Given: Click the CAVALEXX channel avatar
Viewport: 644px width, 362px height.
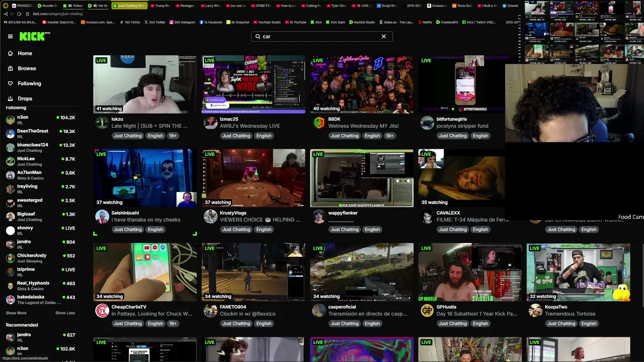Looking at the screenshot, I should click(427, 217).
